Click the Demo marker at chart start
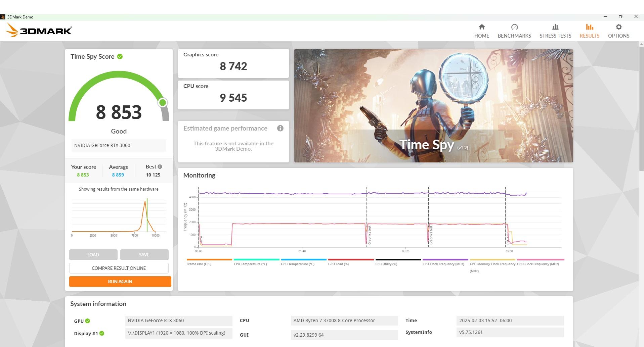The width and height of the screenshot is (644, 347). (201, 240)
